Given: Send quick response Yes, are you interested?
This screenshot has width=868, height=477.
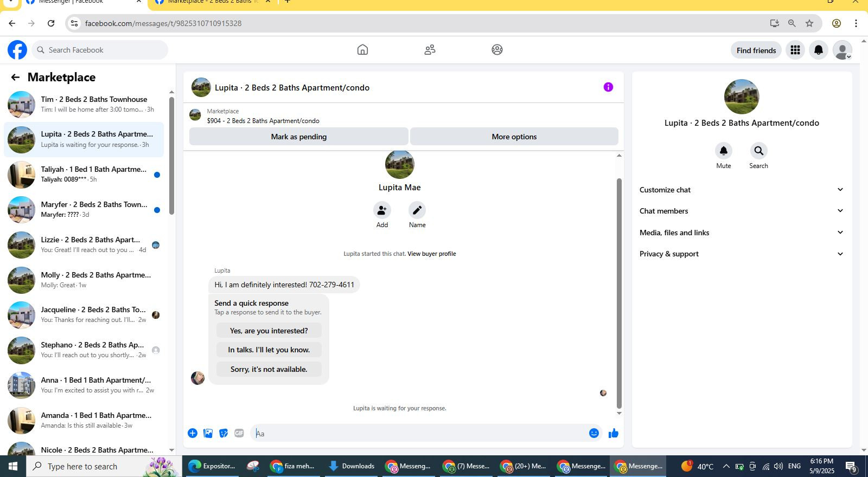Looking at the screenshot, I should pyautogui.click(x=269, y=331).
